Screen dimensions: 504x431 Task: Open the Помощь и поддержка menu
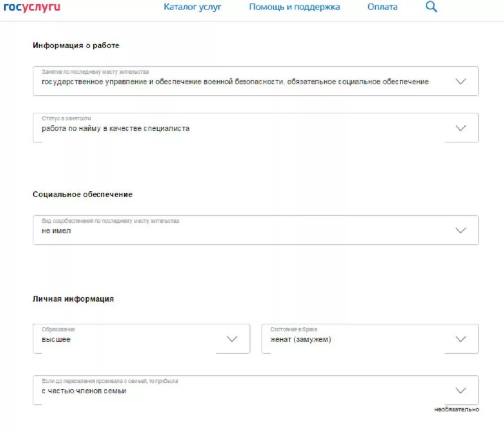[294, 7]
